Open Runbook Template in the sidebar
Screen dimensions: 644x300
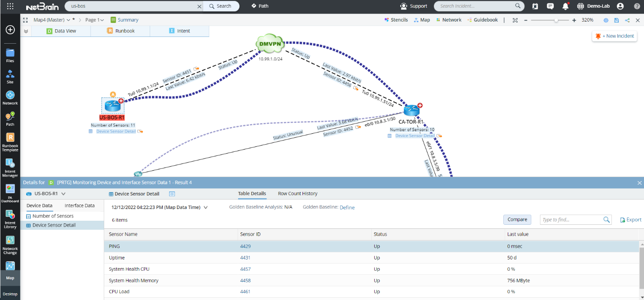click(10, 142)
